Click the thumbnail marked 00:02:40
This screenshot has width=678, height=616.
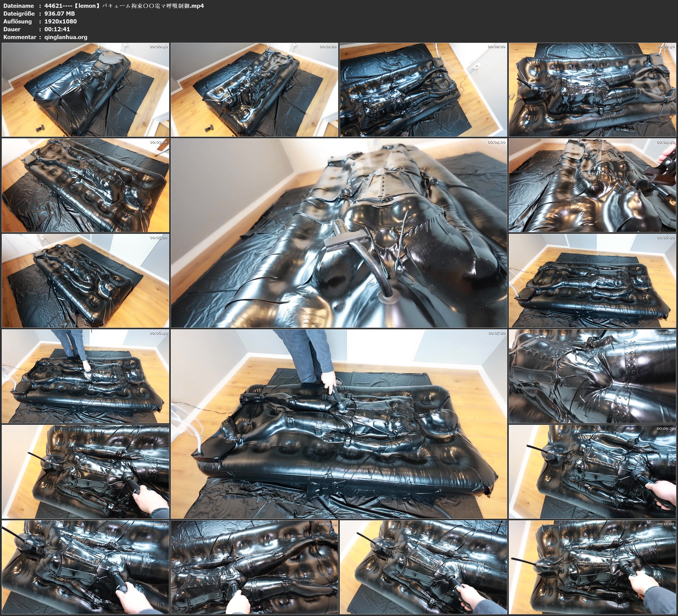pyautogui.click(x=592, y=90)
